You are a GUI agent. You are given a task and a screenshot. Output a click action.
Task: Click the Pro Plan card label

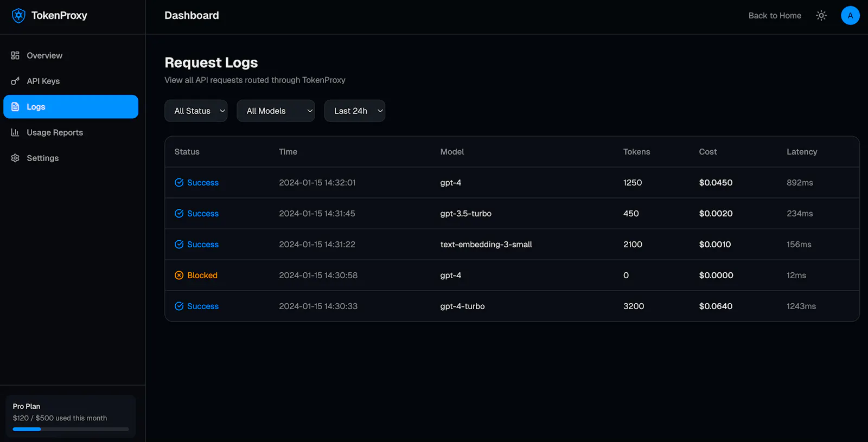pyautogui.click(x=27, y=406)
